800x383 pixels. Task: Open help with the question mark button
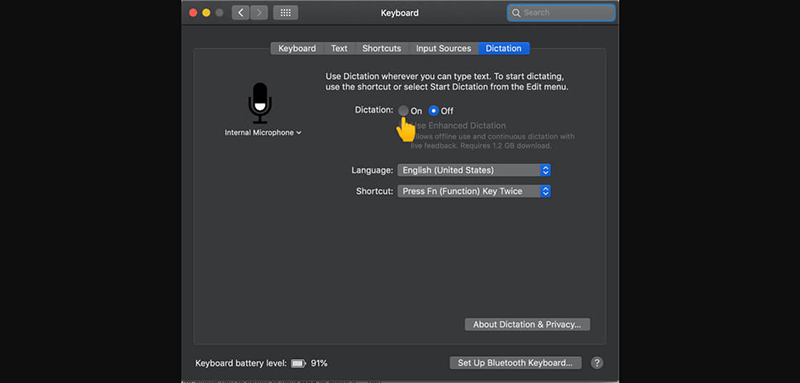[597, 363]
